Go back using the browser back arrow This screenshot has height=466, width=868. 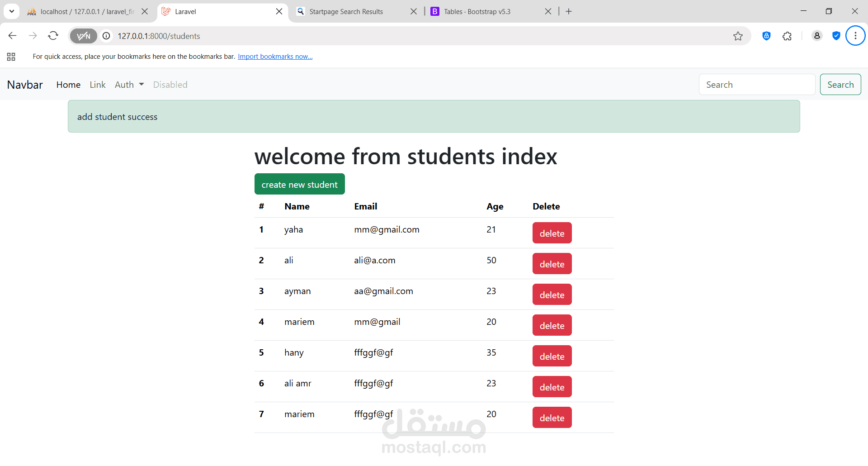12,36
